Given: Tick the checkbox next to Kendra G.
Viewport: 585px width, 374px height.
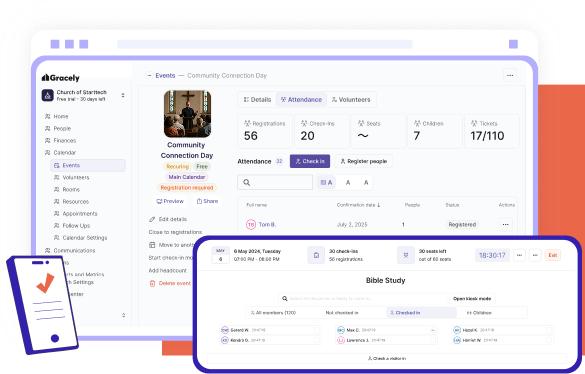Looking at the screenshot, I should point(317,340).
